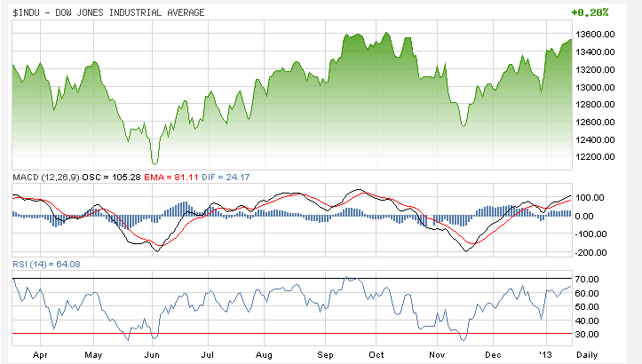Click the Jun month label
The height and width of the screenshot is (364, 642).
[x=152, y=355]
